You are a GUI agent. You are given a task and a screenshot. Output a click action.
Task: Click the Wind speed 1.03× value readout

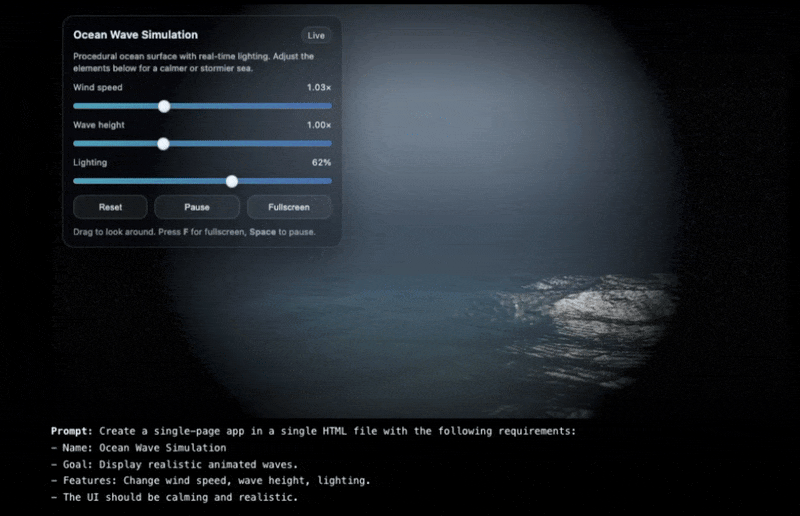[x=318, y=88]
